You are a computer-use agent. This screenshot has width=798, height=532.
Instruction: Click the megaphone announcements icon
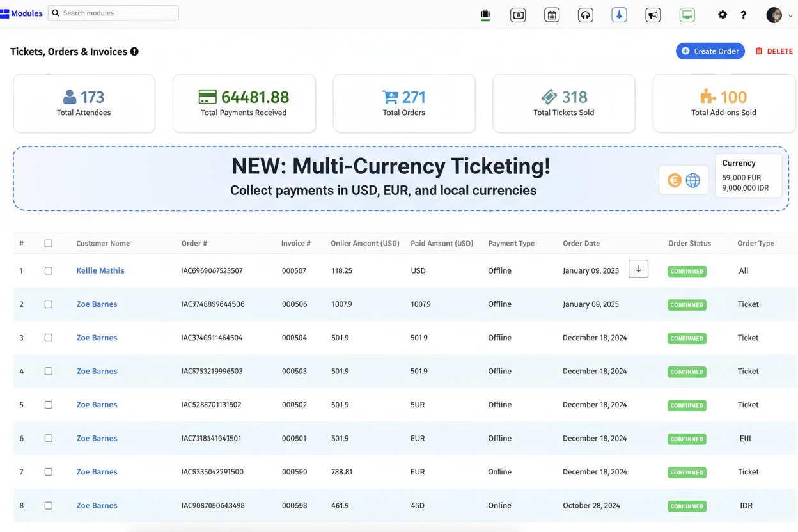click(653, 15)
